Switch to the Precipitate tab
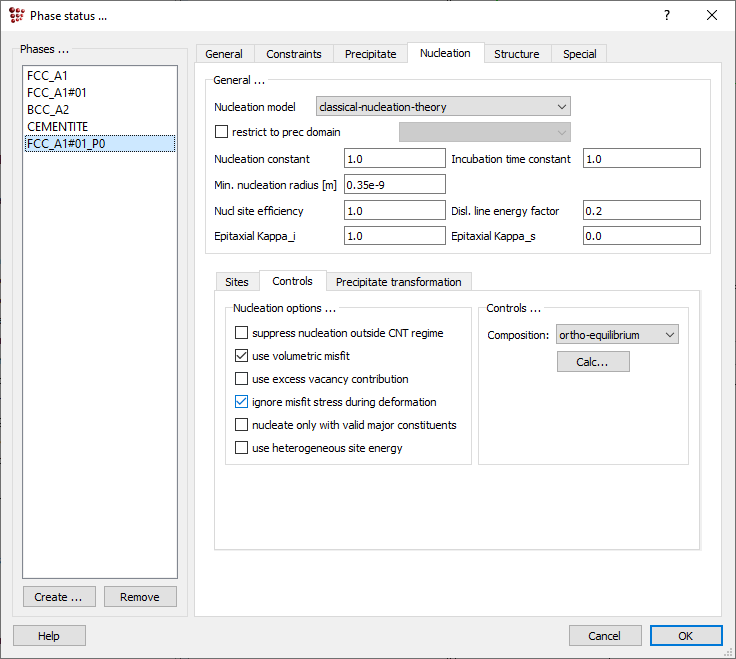 pyautogui.click(x=370, y=54)
